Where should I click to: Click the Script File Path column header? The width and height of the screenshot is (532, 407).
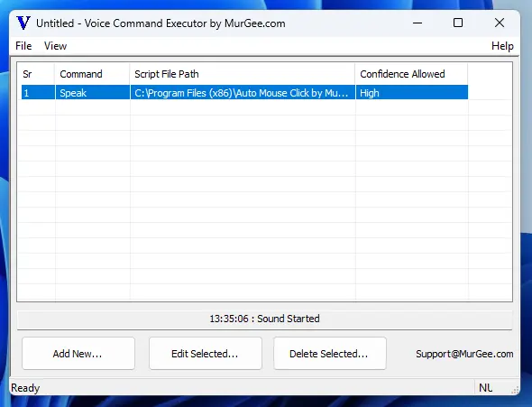[243, 74]
